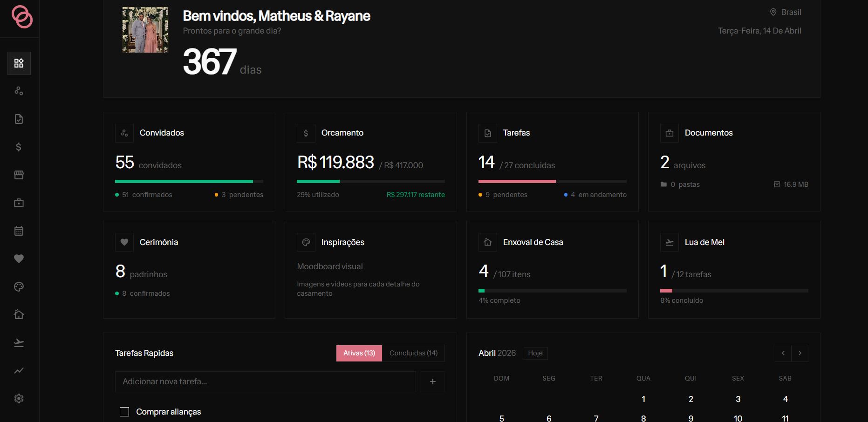
Task: Switch to the Ativas (13) tab
Action: tap(359, 353)
